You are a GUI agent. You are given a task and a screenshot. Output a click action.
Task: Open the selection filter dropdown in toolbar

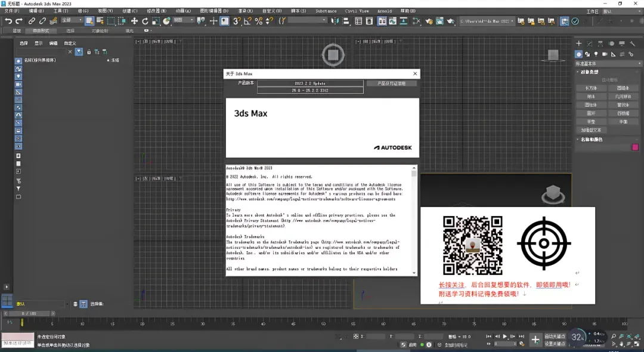[72, 20]
